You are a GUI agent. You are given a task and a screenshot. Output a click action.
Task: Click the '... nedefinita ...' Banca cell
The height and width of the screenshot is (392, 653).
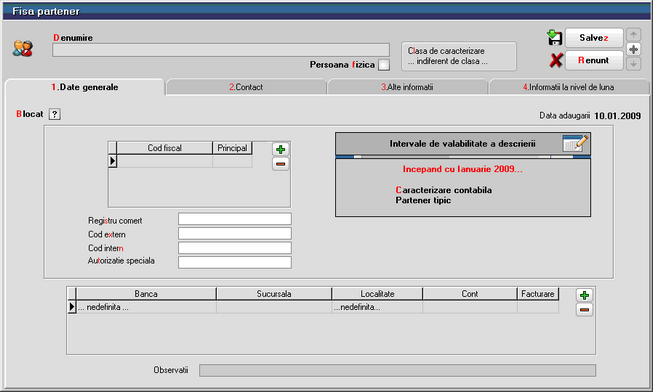[146, 307]
